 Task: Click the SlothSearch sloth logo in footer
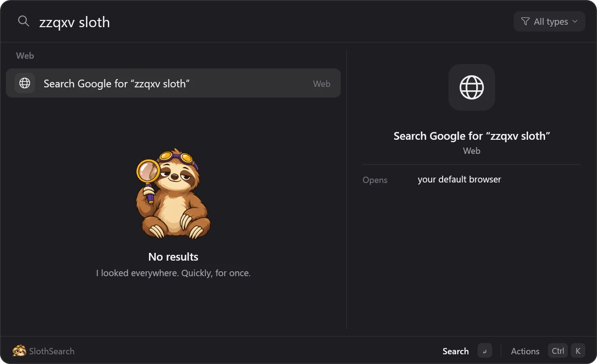(19, 350)
